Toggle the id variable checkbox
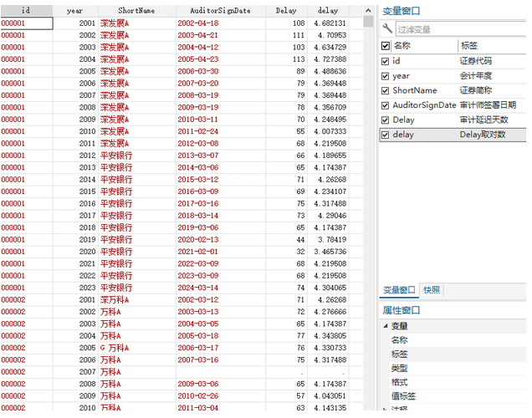The height and width of the screenshot is (418, 532). point(385,61)
